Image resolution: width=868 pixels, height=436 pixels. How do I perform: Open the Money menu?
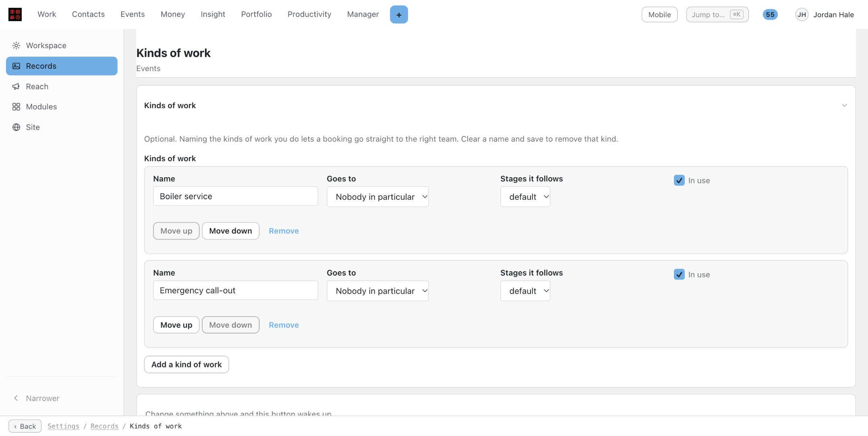point(173,14)
